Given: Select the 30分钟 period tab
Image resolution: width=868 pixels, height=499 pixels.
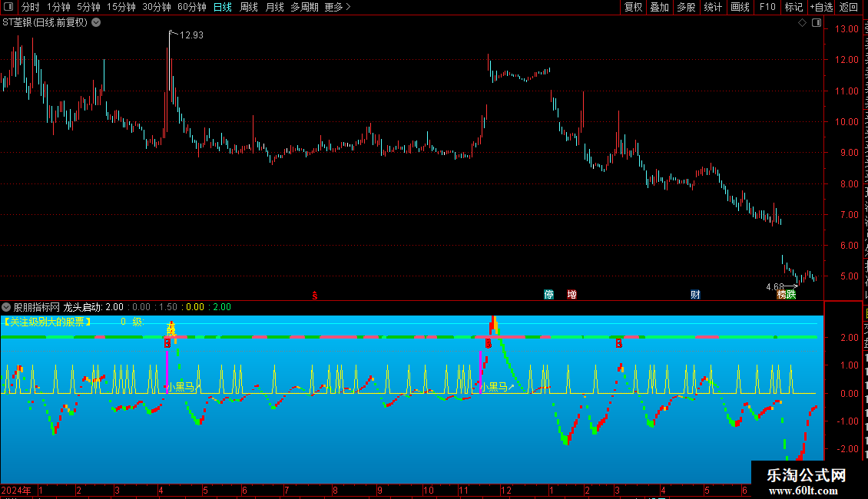Looking at the screenshot, I should [x=157, y=7].
